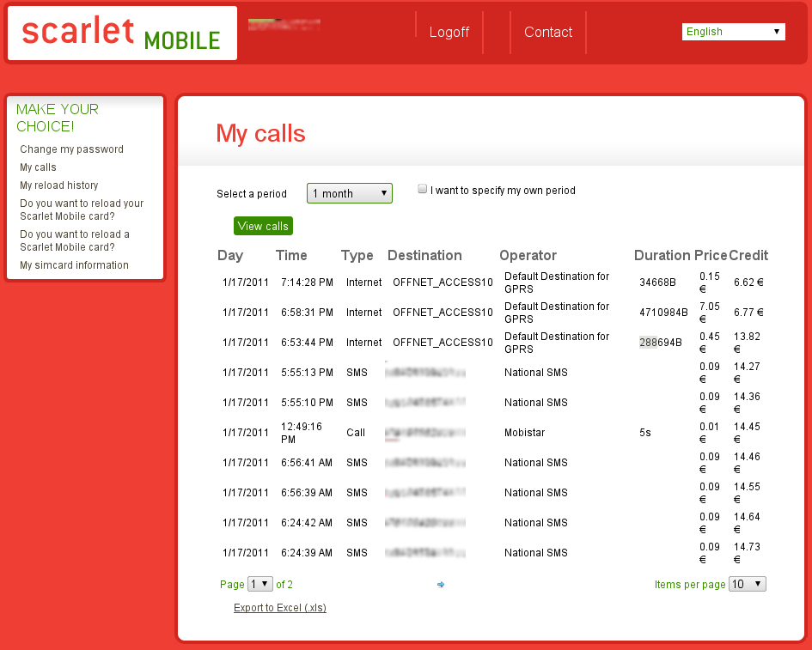Open the period dropdown showing 1 month
The width and height of the screenshot is (812, 650).
coord(349,193)
